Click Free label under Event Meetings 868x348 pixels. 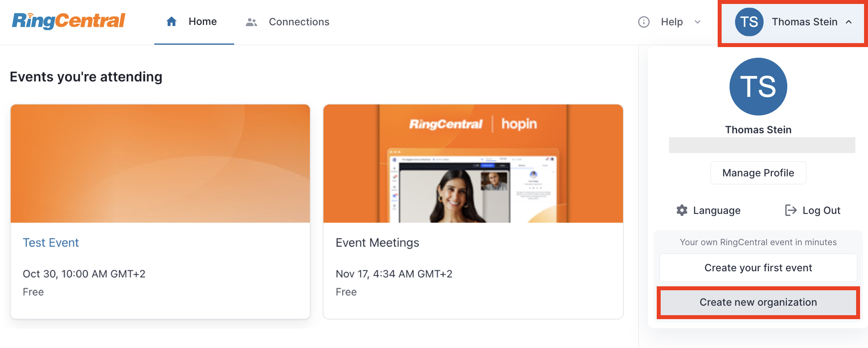pyautogui.click(x=346, y=292)
